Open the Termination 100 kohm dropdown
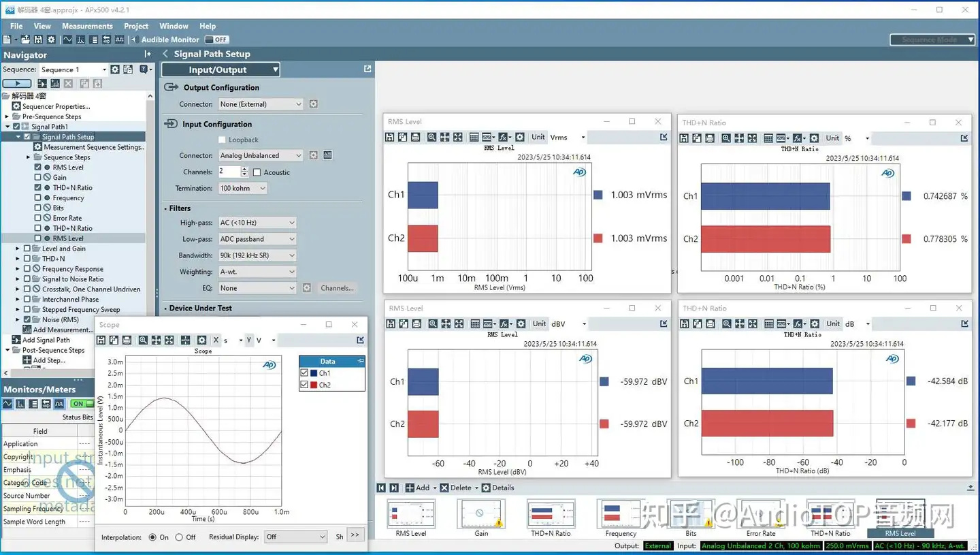 click(242, 189)
